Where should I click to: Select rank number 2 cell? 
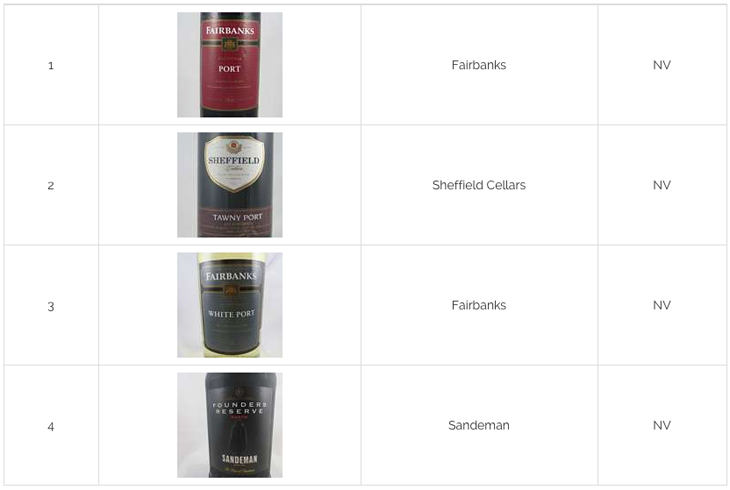tap(51, 186)
